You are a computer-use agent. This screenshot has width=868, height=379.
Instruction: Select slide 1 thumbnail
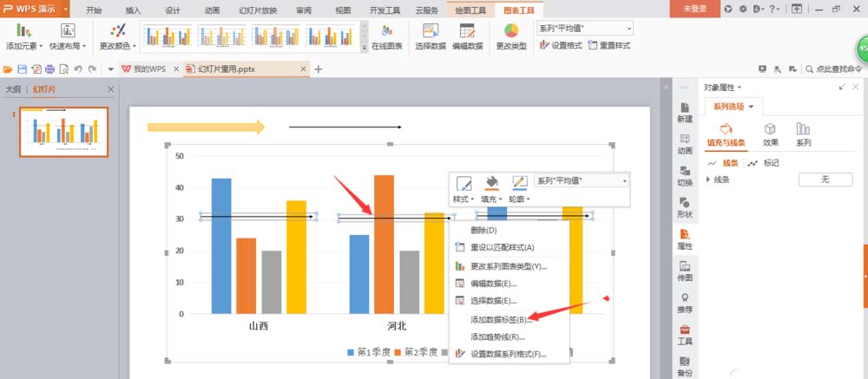pos(63,132)
